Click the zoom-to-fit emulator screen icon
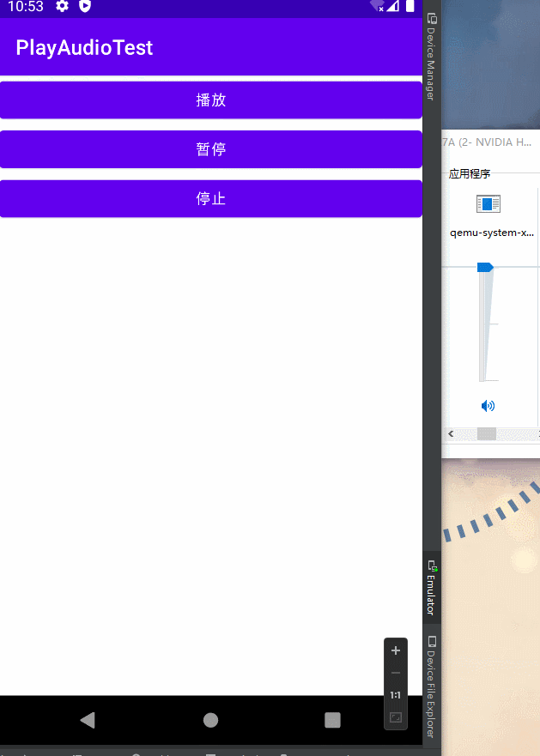The height and width of the screenshot is (756, 540). (396, 717)
